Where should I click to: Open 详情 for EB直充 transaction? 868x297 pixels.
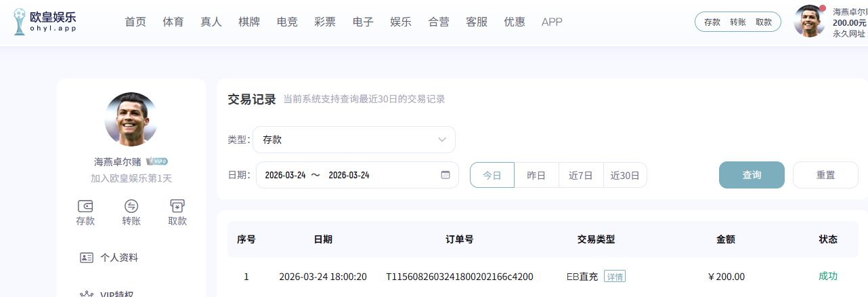click(x=615, y=277)
